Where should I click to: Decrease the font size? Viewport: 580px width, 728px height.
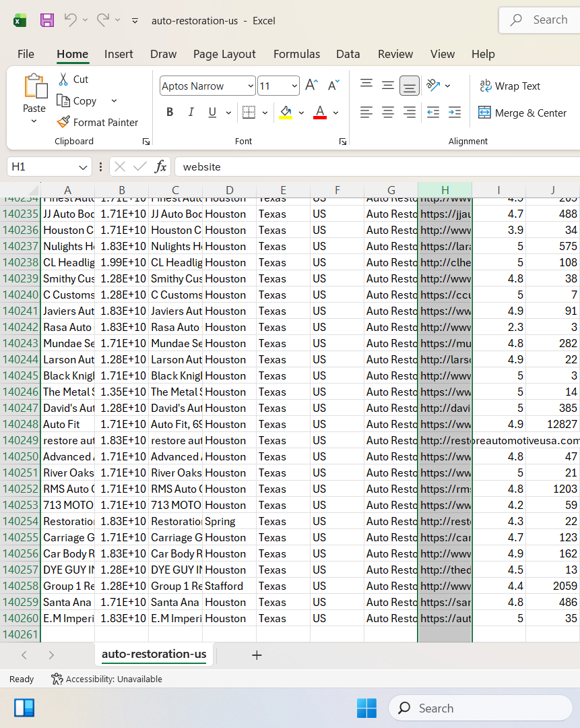pos(333,86)
